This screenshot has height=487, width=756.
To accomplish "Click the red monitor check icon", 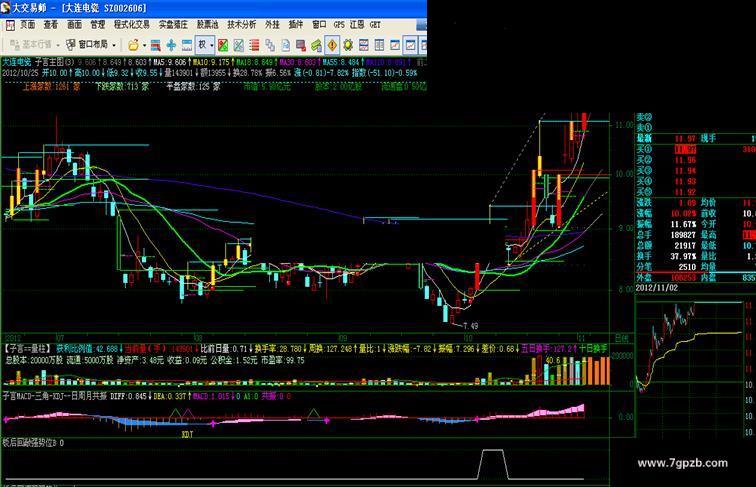I will click(x=301, y=45).
